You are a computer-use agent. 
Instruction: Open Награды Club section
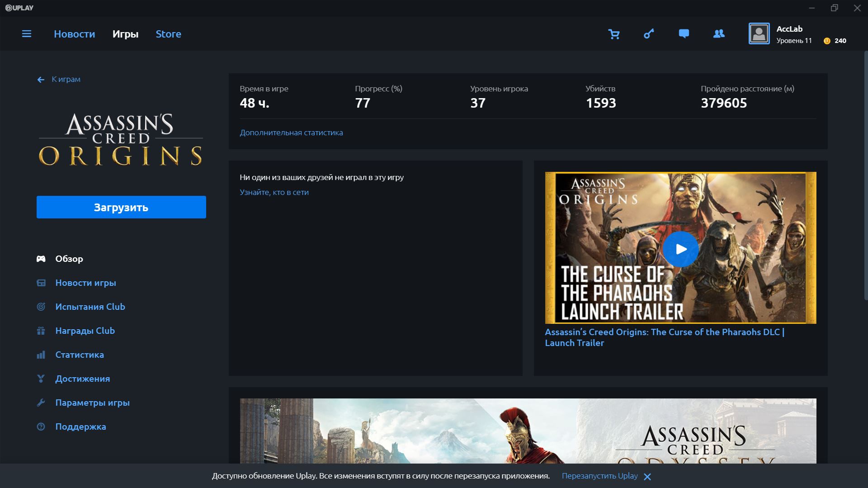point(85,331)
